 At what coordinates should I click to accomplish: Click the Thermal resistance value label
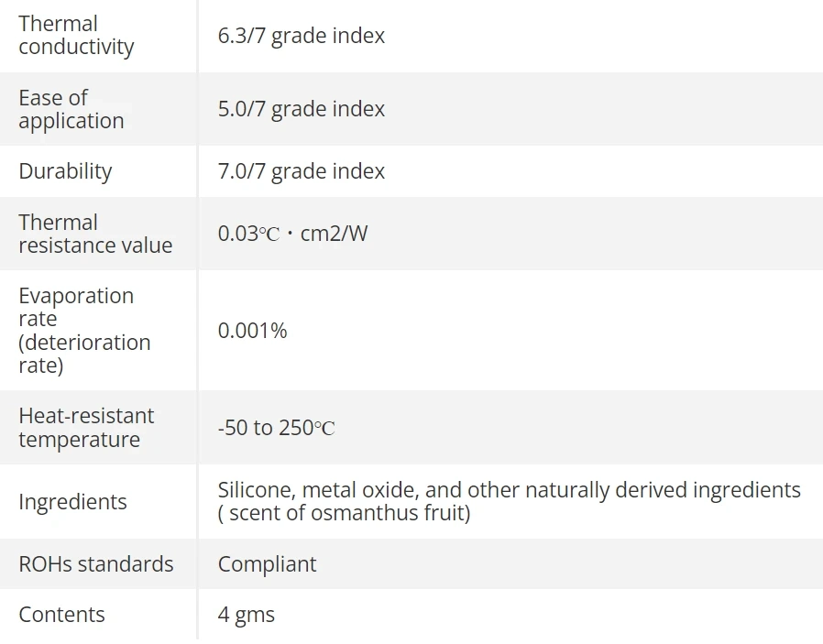95,234
